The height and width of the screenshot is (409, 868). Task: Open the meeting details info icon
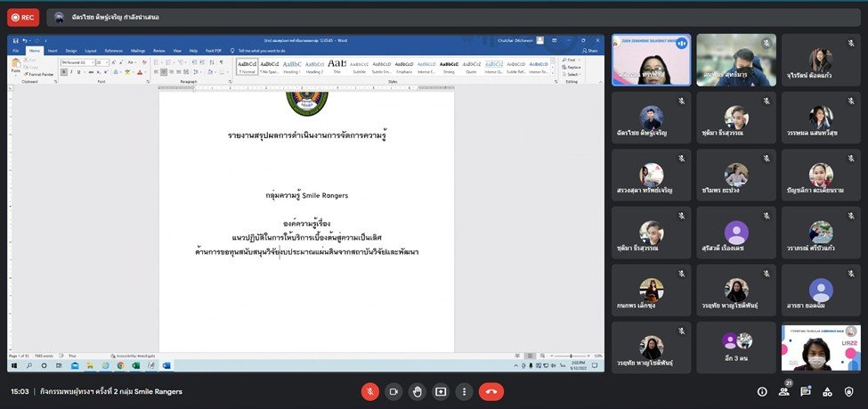click(762, 391)
